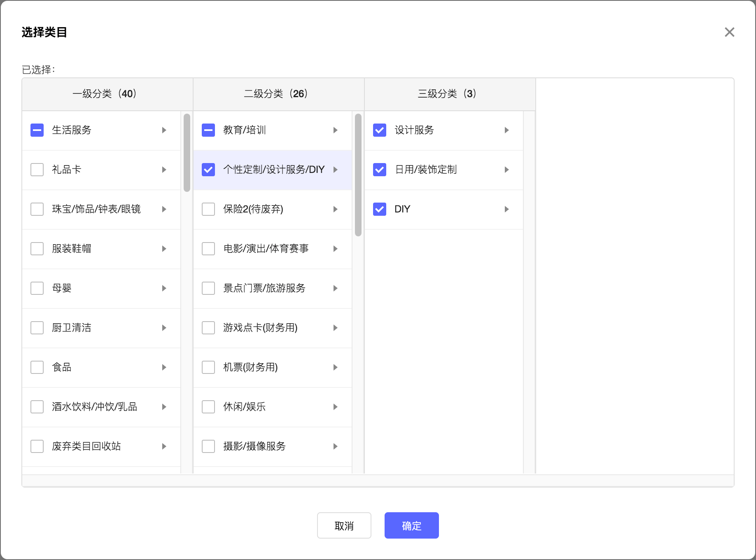756x560 pixels.
Task: Expand 珠宝/饰品/钟表/眼镜 with its arrow
Action: (x=164, y=209)
